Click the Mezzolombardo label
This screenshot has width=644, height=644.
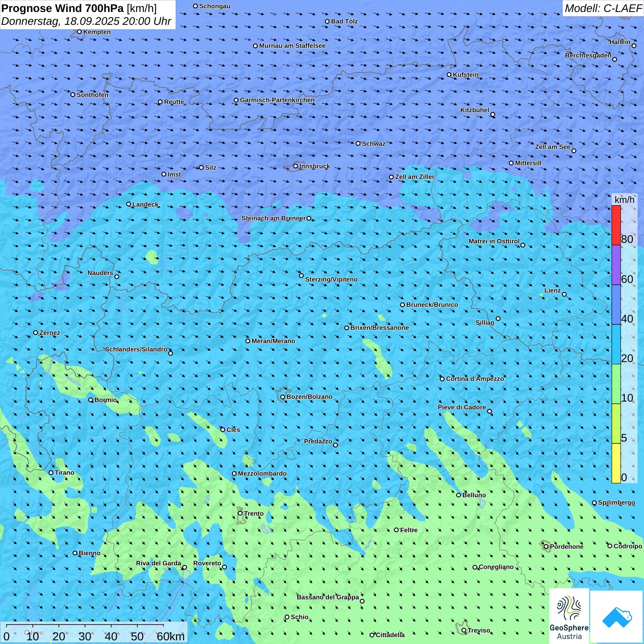(262, 473)
